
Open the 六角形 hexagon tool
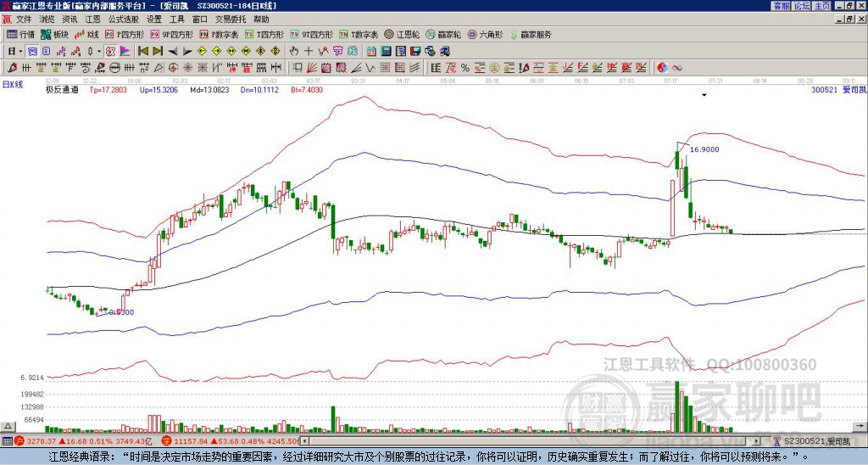pos(486,34)
